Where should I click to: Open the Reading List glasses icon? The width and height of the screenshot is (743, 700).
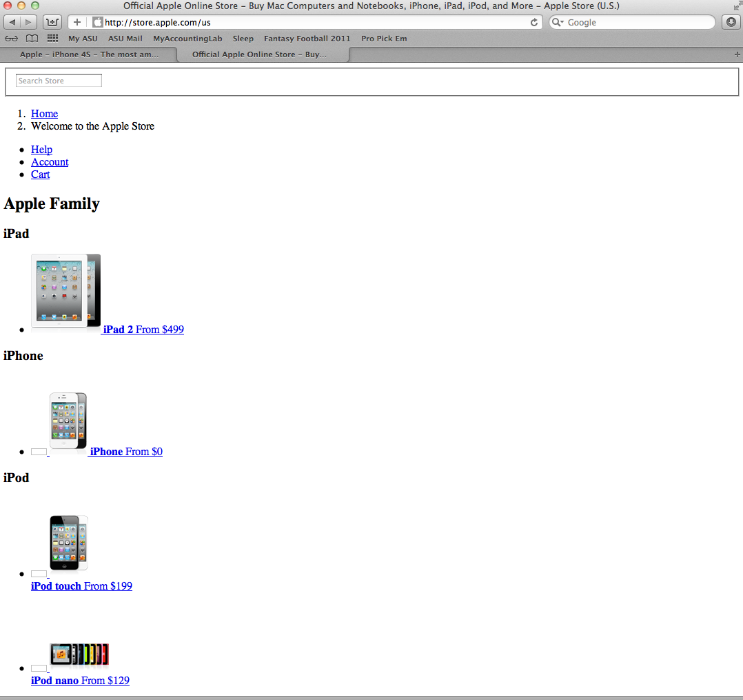click(x=12, y=39)
